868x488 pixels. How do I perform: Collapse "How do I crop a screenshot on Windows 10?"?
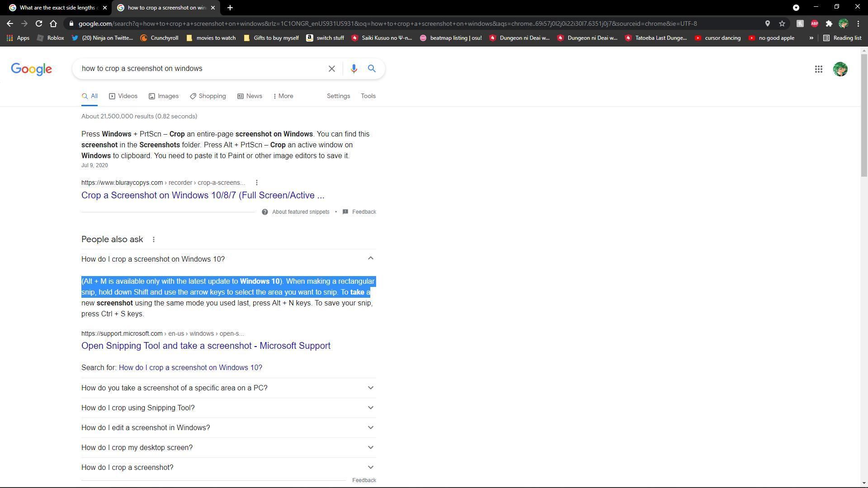tap(370, 258)
